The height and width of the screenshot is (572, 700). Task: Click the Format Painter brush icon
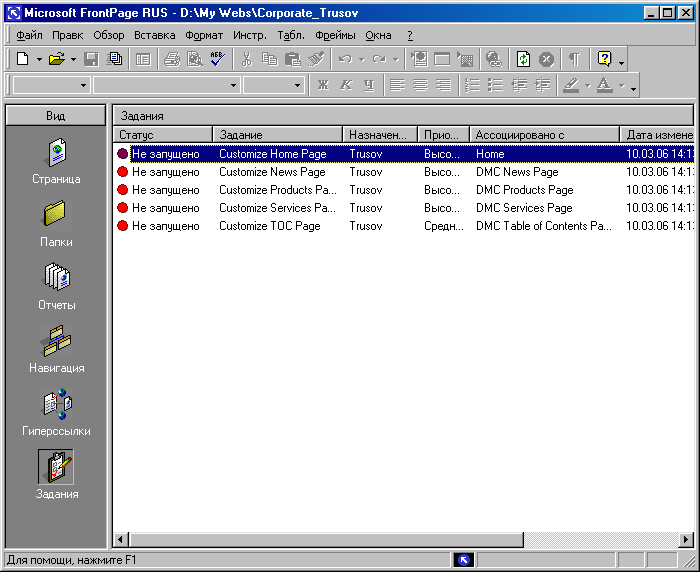[x=316, y=59]
